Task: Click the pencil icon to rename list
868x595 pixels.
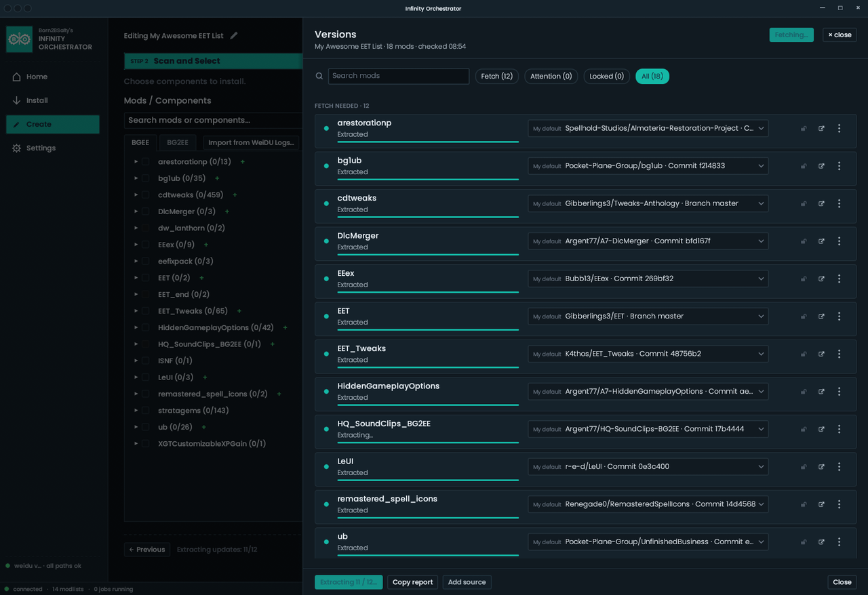Action: coord(234,35)
